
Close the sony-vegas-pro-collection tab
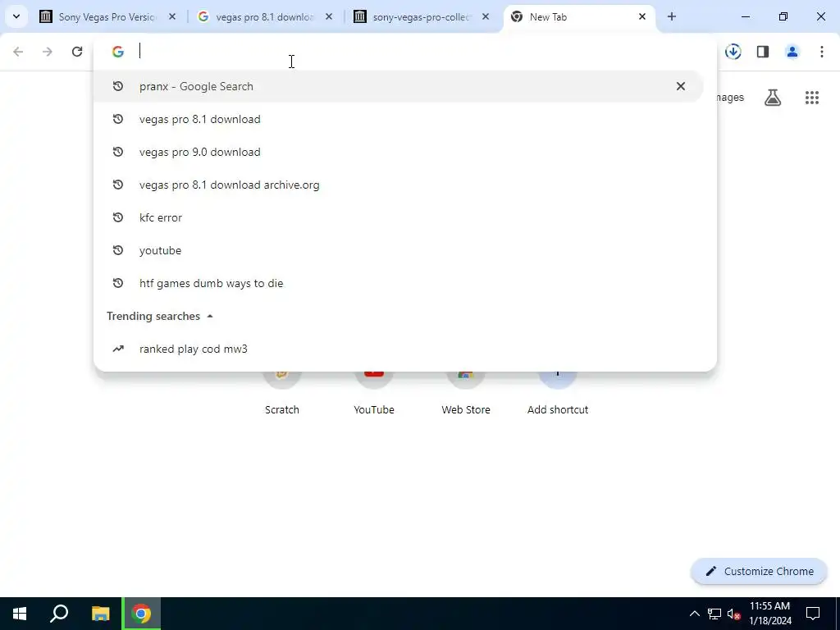(486, 16)
